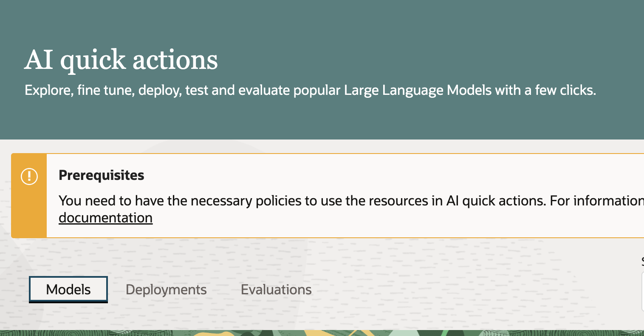The width and height of the screenshot is (644, 336).
Task: Switch to the Deployments tab
Action: coord(166,290)
